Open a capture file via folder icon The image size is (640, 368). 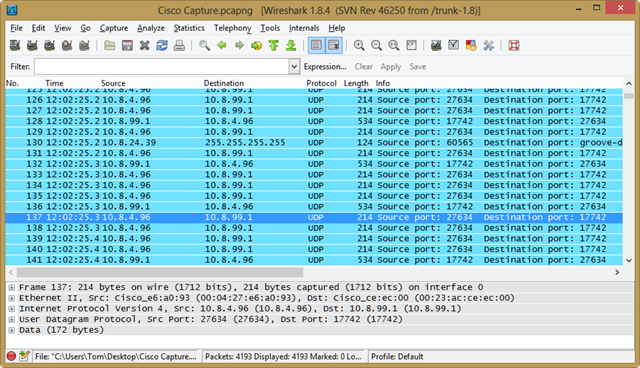[109, 45]
